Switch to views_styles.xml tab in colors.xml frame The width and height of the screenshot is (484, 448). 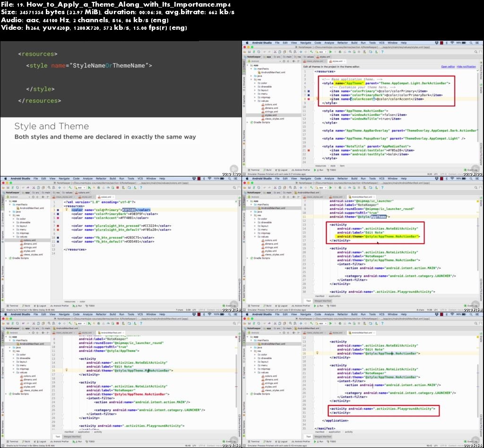[62, 197]
